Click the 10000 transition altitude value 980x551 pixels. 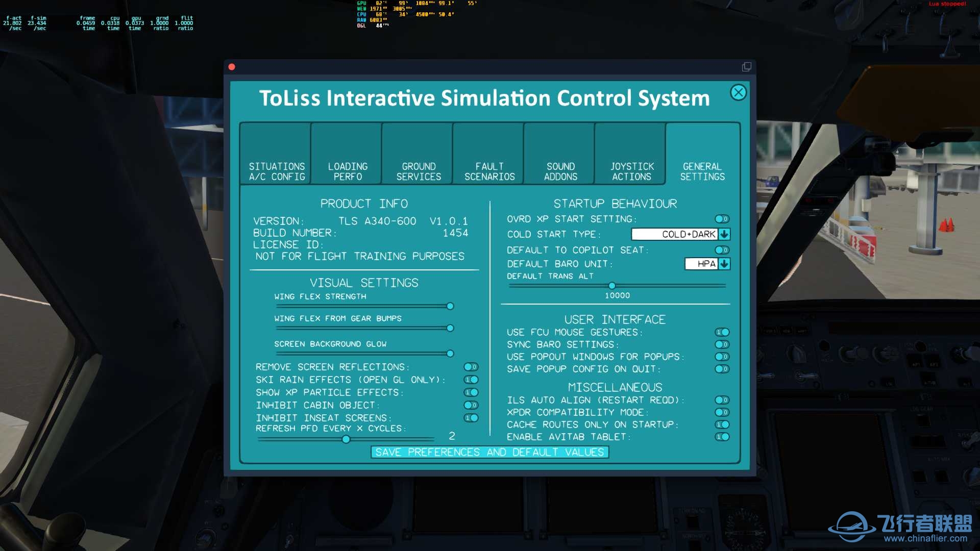tap(617, 295)
